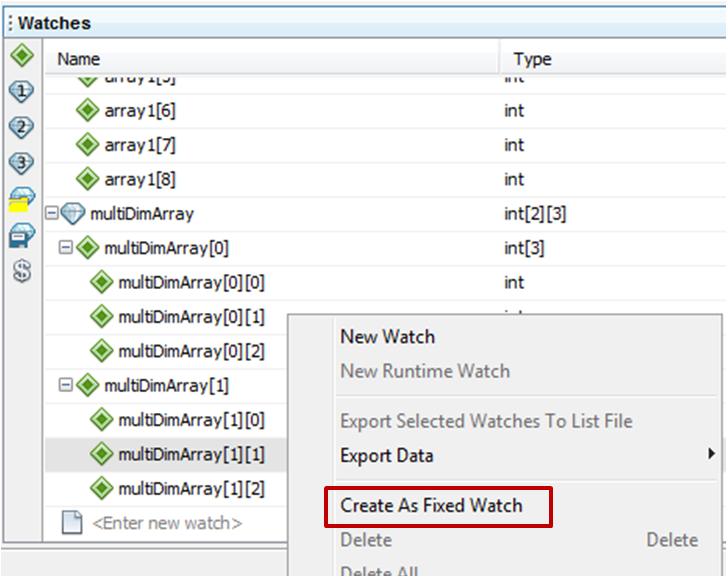727x577 pixels.
Task: Select the multiDimArray[1] row name
Action: (x=166, y=385)
